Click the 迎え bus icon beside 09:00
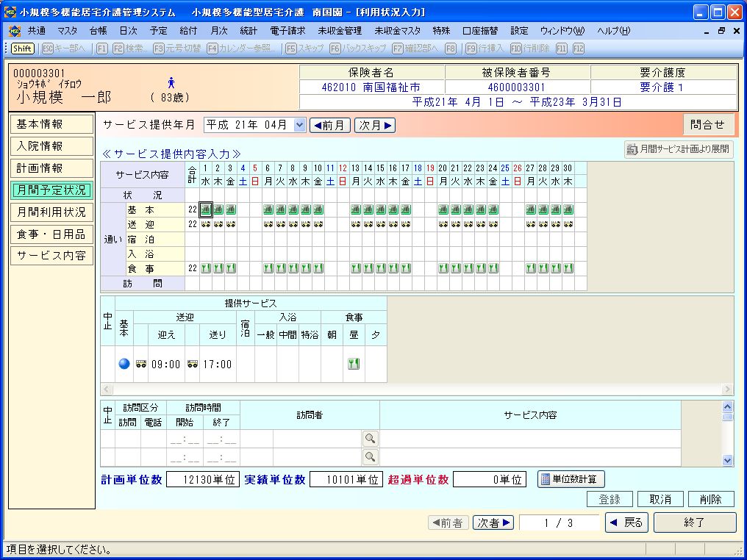 point(141,364)
